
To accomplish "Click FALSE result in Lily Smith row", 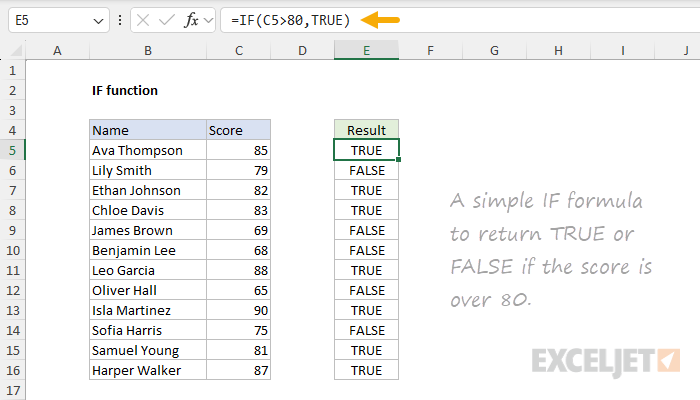I will [367, 171].
